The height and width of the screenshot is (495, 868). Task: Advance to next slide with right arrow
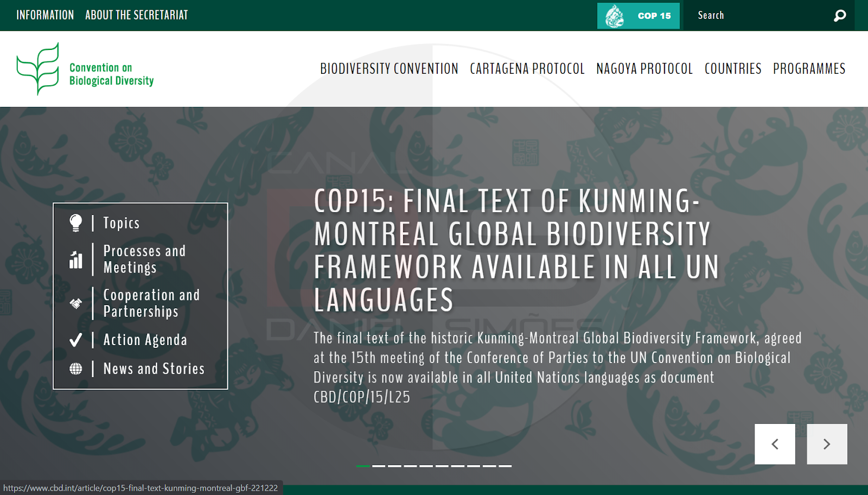point(827,444)
